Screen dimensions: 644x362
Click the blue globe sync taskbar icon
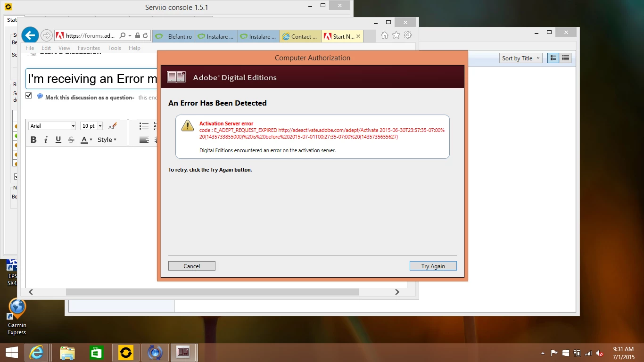[x=155, y=352]
